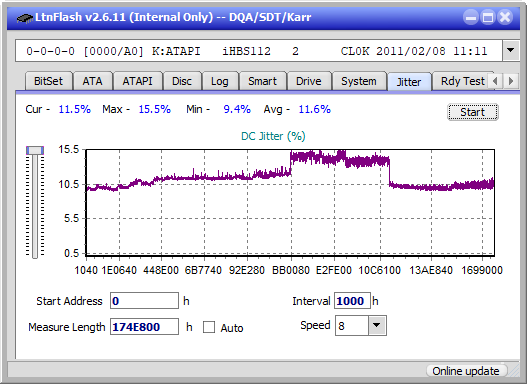Click the LtnFlash chip icon in title bar
Screen dimensions: 527x384
[x=25, y=17]
